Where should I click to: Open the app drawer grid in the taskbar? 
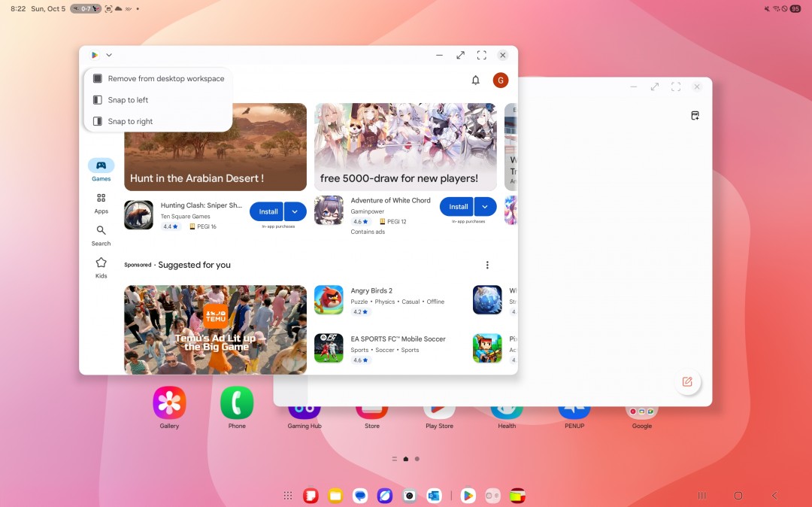[287, 496]
